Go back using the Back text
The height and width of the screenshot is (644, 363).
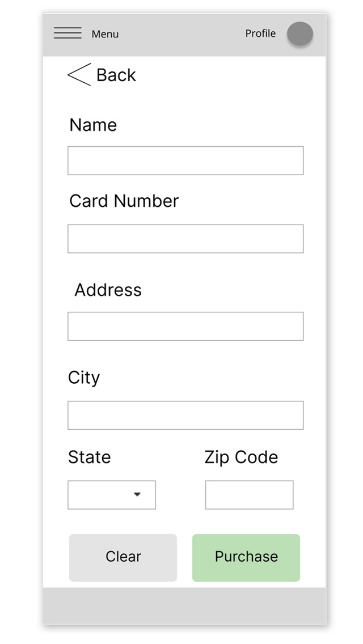click(116, 75)
